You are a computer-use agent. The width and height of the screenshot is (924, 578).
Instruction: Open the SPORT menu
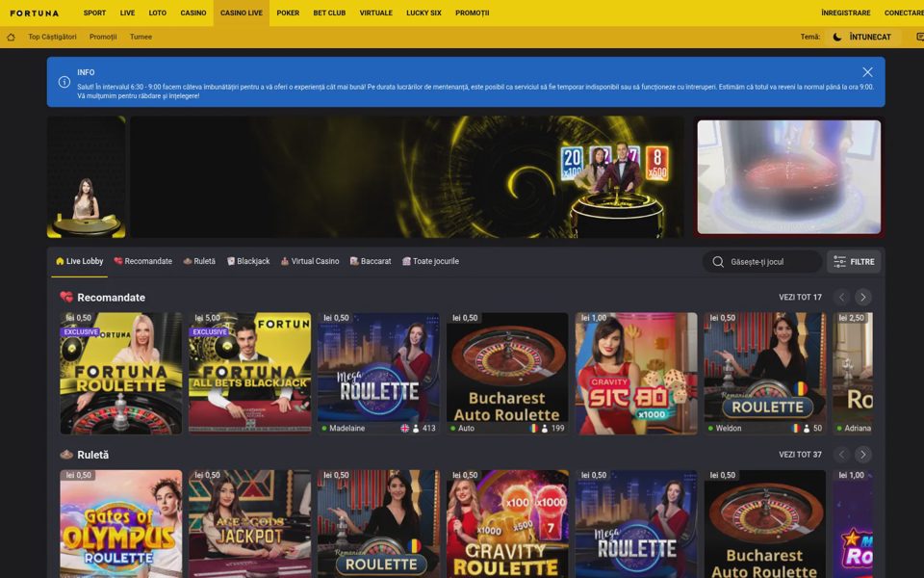coord(94,13)
